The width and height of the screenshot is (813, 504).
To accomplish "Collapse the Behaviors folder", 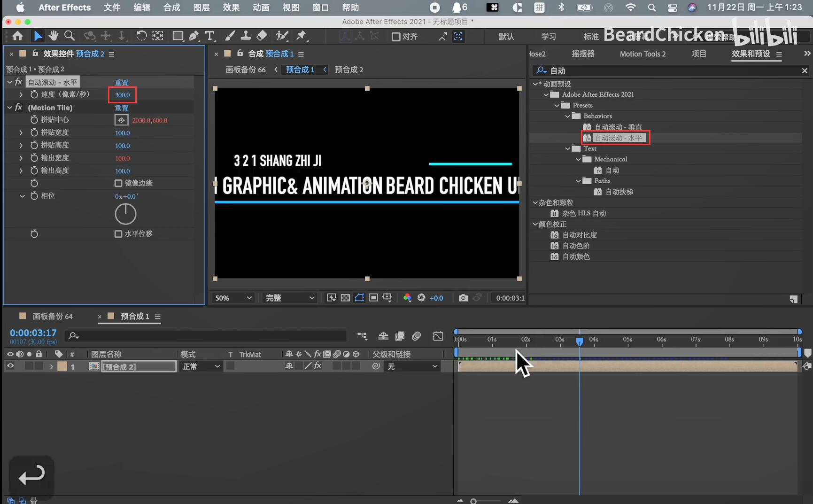I will coord(567,116).
